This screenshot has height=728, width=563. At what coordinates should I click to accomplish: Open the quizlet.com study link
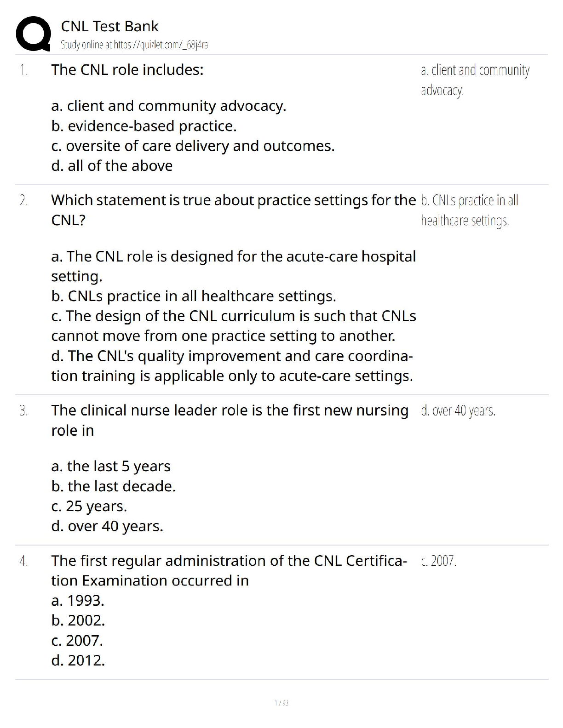click(x=134, y=45)
